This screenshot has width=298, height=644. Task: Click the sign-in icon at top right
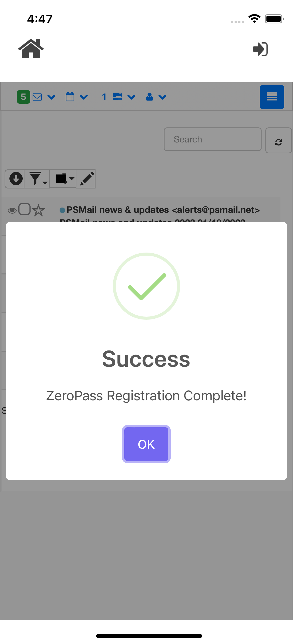click(261, 49)
